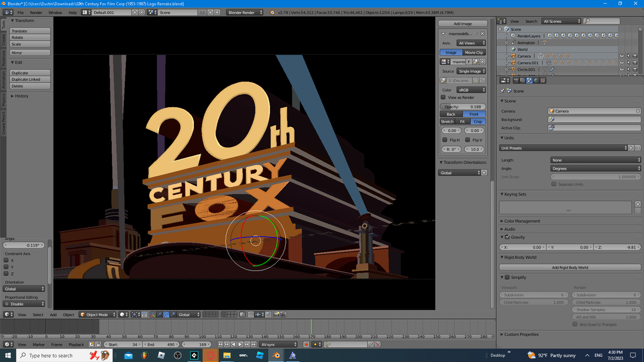
Task: Open the editor type selector in 3D view header
Action: pos(8,314)
